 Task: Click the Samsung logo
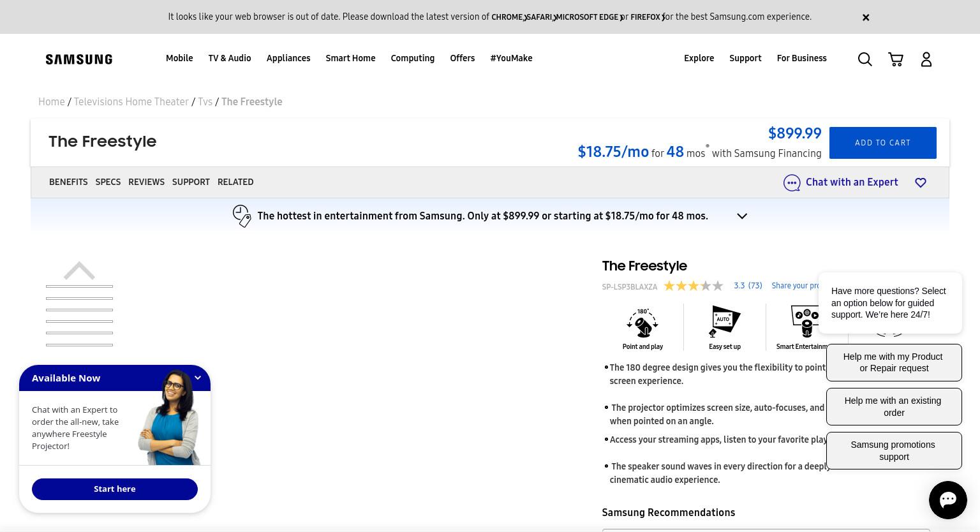tap(79, 59)
